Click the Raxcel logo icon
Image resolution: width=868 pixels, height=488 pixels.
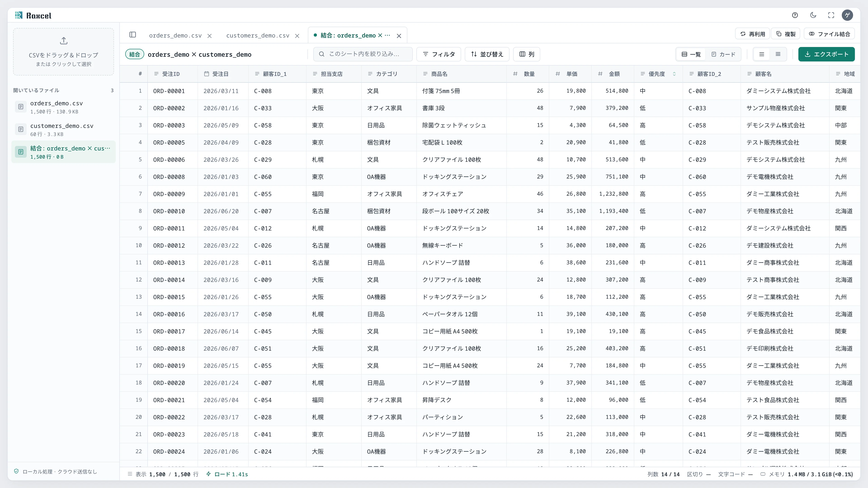point(19,15)
